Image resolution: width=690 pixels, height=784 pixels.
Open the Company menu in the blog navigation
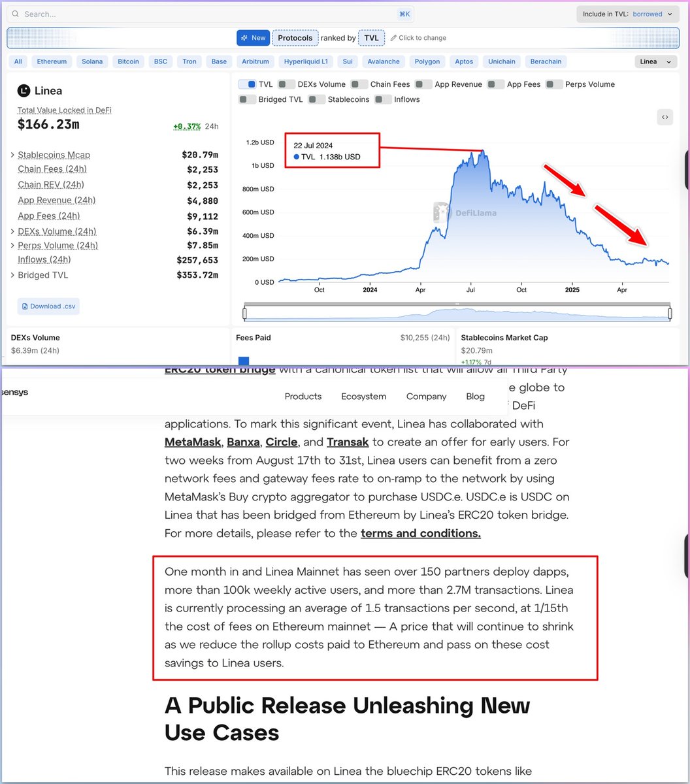[x=427, y=397]
